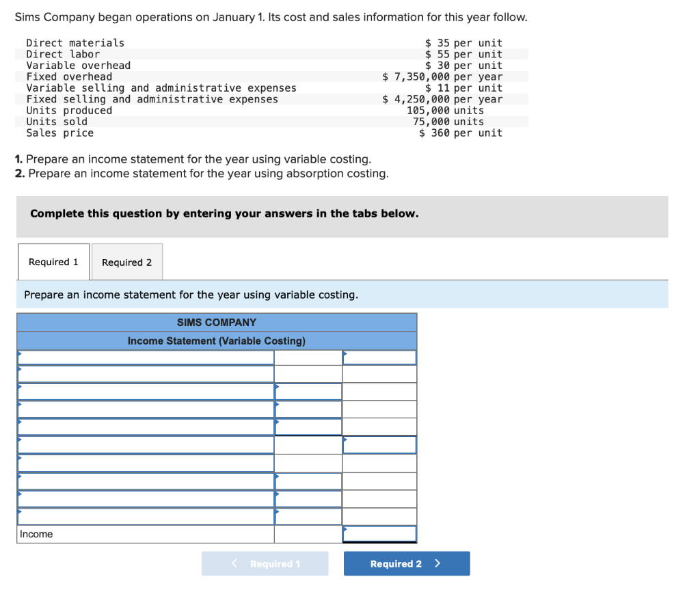Open second row label dropdown in statement
Image resolution: width=700 pixels, height=607 pixels.
(x=146, y=374)
